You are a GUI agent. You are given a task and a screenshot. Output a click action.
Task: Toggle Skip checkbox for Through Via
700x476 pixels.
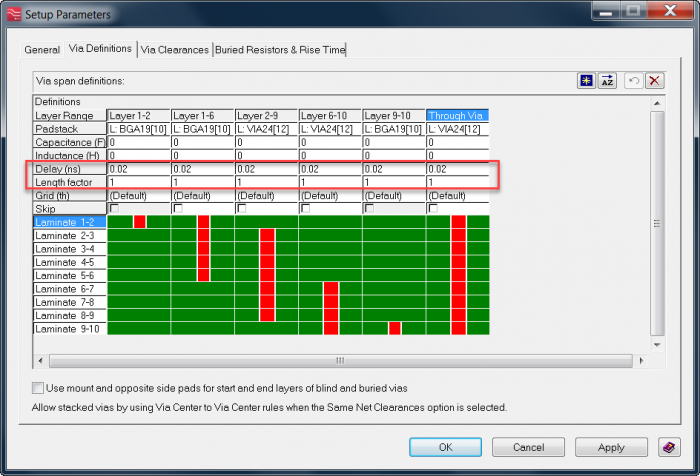[x=433, y=209]
